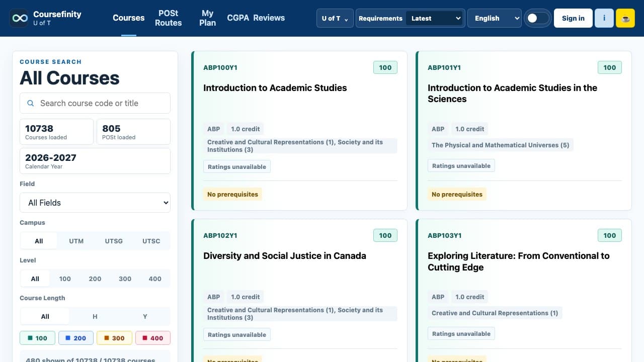Screen dimensions: 644x362
Task: Open the Reviews tab
Action: click(x=269, y=18)
